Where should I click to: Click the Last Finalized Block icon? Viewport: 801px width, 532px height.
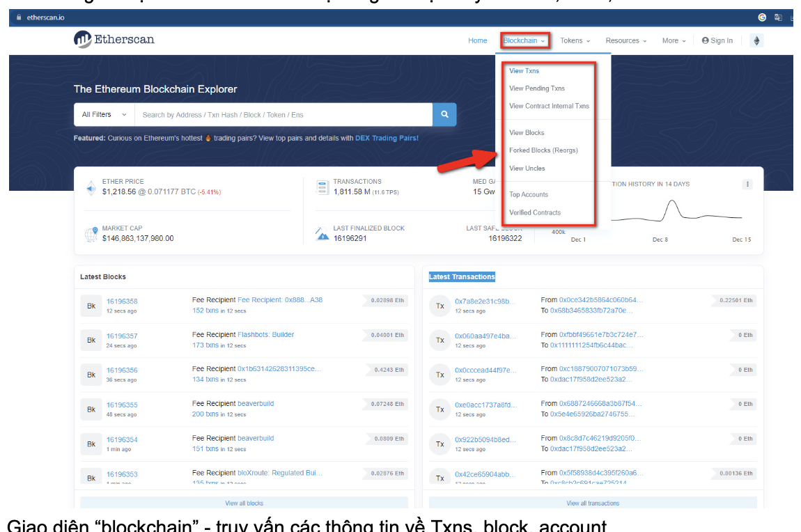pos(322,233)
